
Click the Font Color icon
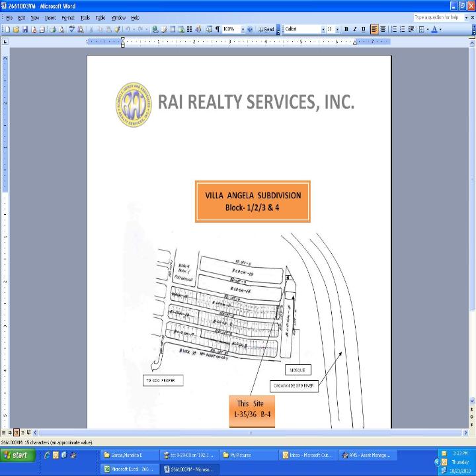pyautogui.click(x=434, y=30)
